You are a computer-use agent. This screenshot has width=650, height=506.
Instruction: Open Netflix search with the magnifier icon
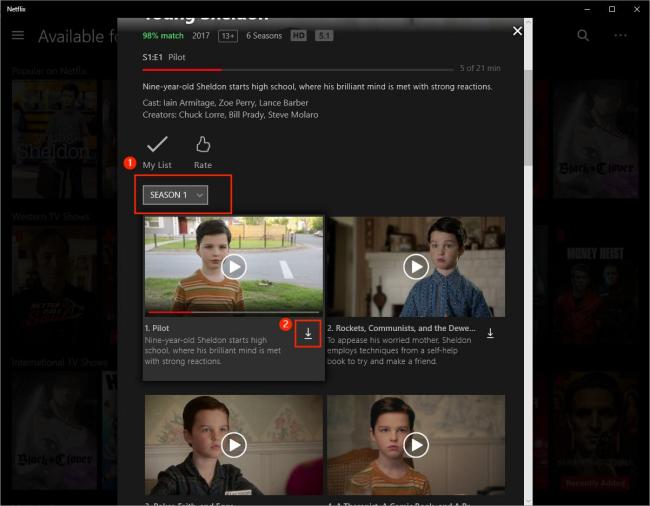pyautogui.click(x=583, y=35)
